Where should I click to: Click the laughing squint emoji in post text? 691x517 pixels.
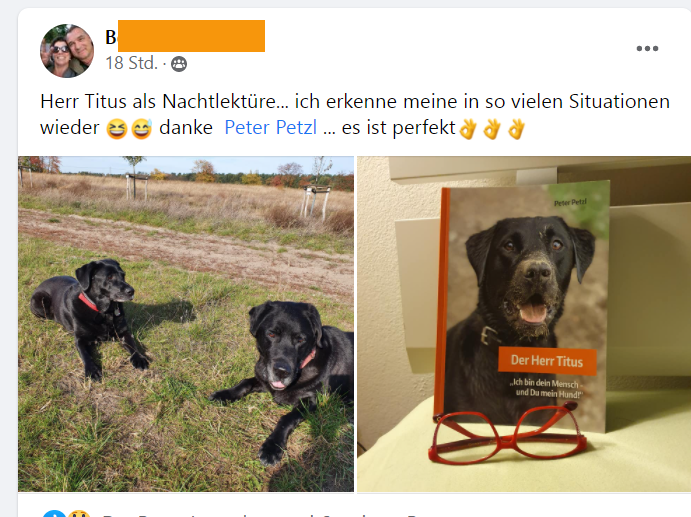coord(117,129)
